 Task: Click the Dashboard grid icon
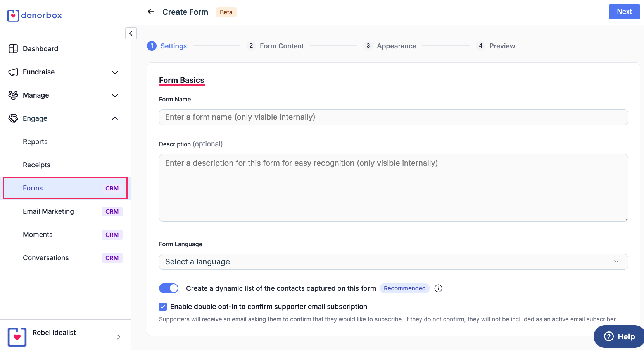tap(13, 49)
